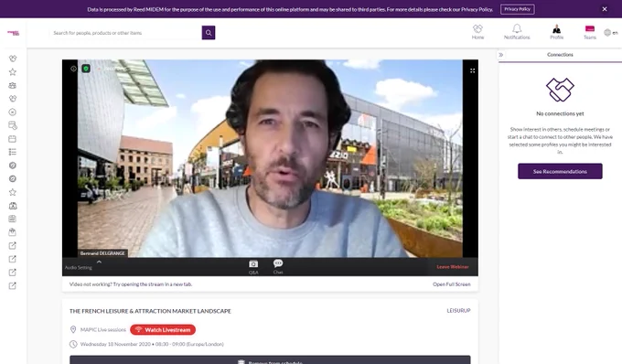Click Open Full Screen link
Screen dimensions: 622x364
click(x=452, y=284)
